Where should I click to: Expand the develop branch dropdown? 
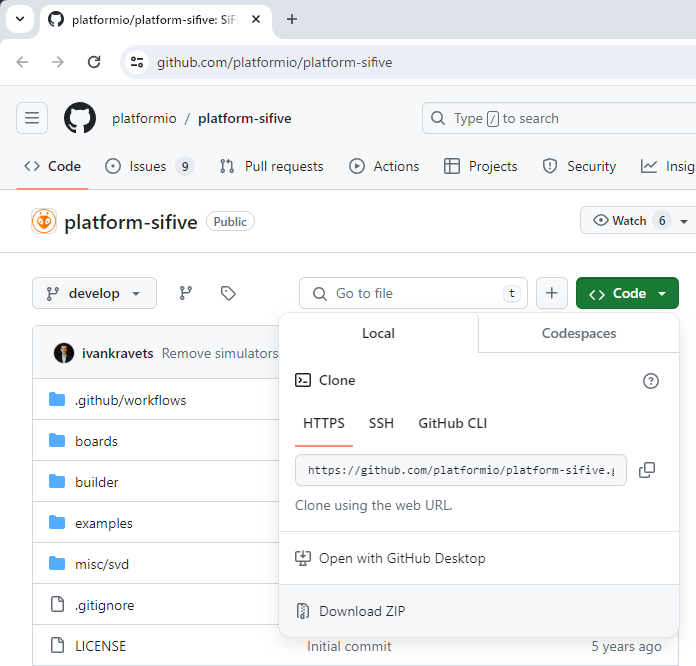[94, 293]
